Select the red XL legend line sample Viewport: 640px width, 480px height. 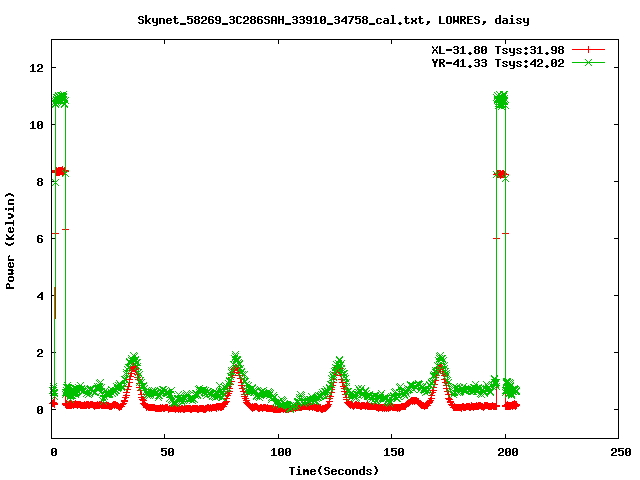[x=589, y=49]
